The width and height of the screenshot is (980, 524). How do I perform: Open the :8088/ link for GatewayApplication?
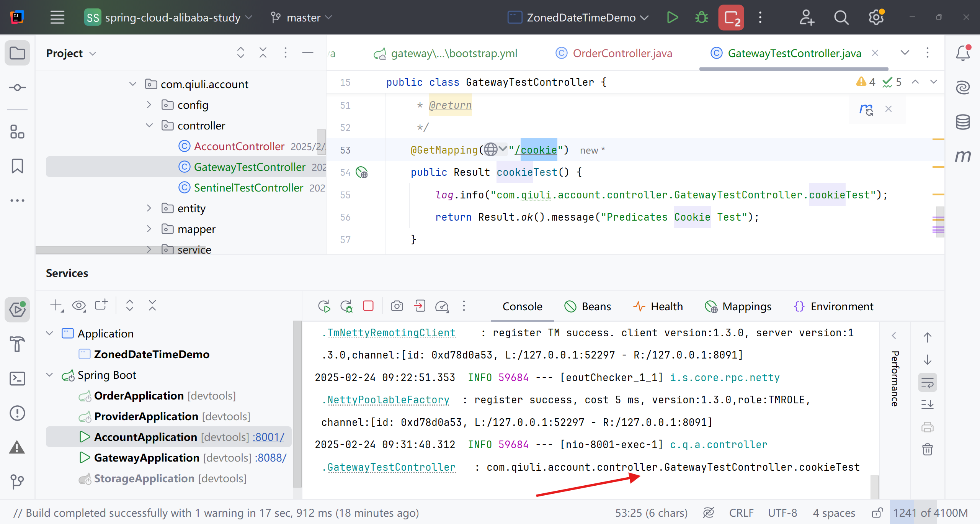(x=271, y=457)
